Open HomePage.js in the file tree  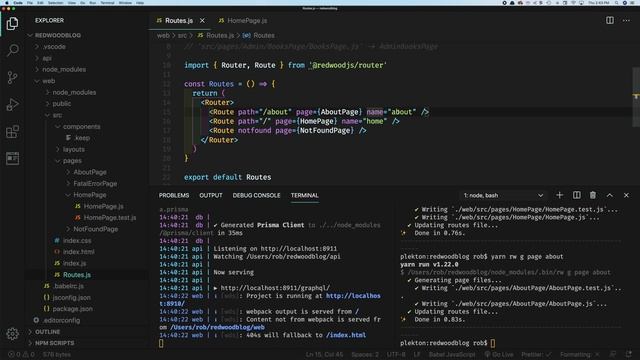click(103, 207)
